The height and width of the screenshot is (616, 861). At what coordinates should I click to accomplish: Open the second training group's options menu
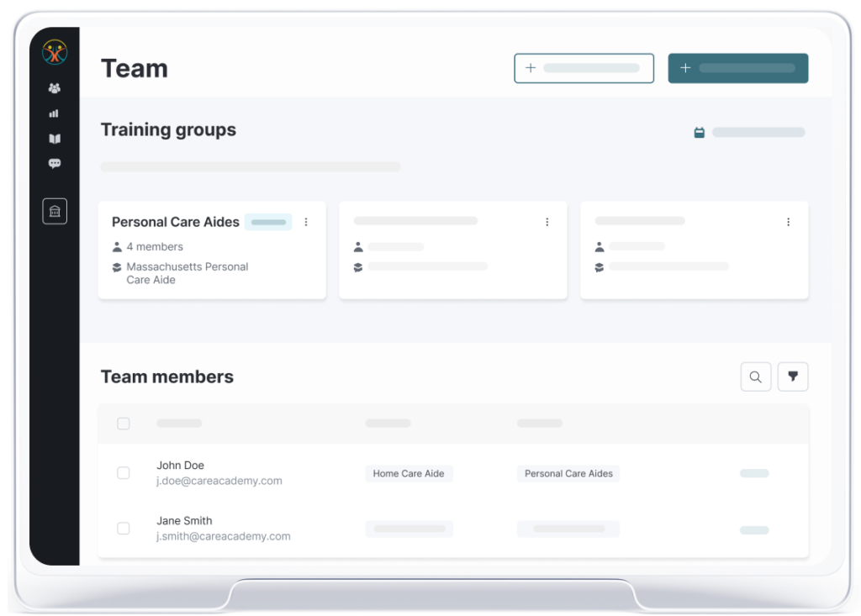547,222
